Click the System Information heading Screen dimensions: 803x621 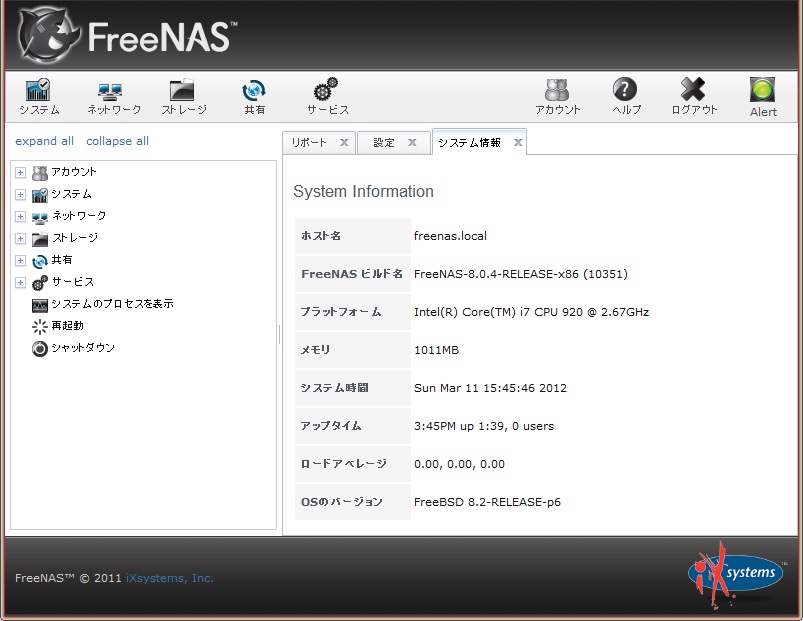[364, 191]
